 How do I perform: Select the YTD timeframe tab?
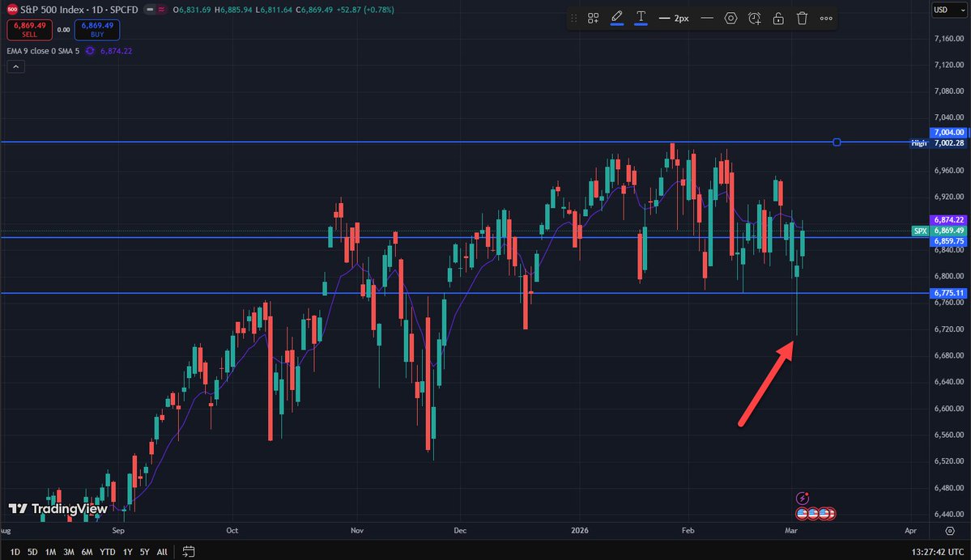click(x=107, y=551)
